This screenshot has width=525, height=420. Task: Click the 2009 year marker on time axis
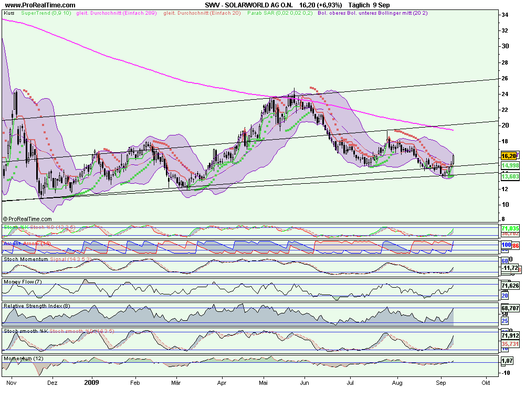[92, 383]
